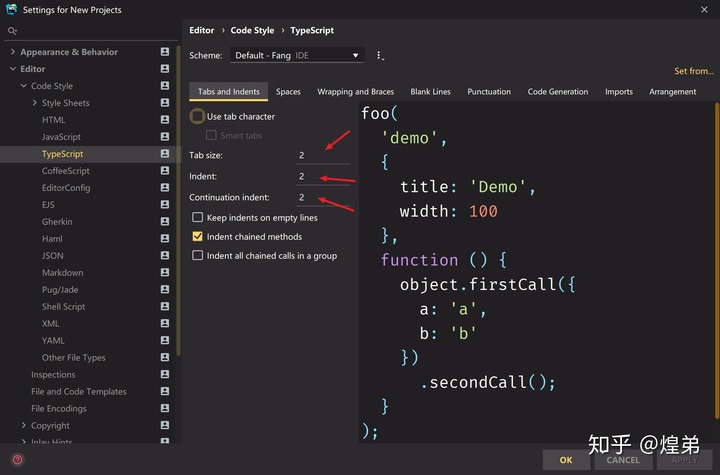Screen dimensions: 720x475
Task: Open the Wrapping and Braces tab
Action: 355,91
